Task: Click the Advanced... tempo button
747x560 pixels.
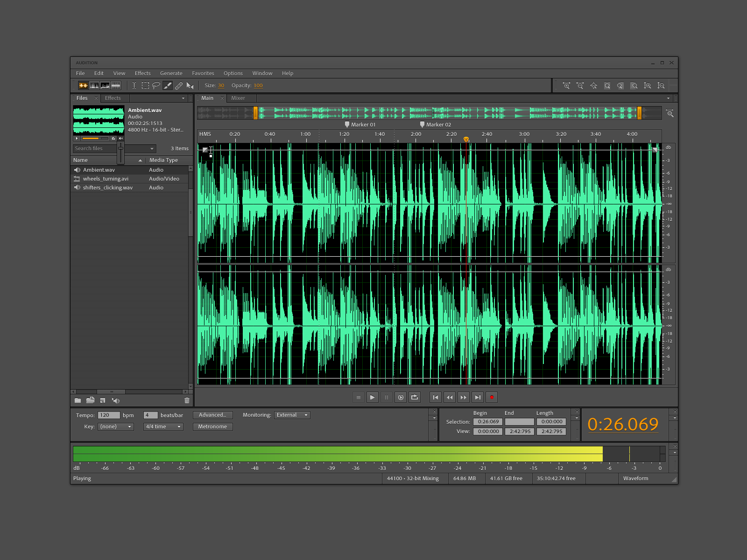Action: (212, 415)
